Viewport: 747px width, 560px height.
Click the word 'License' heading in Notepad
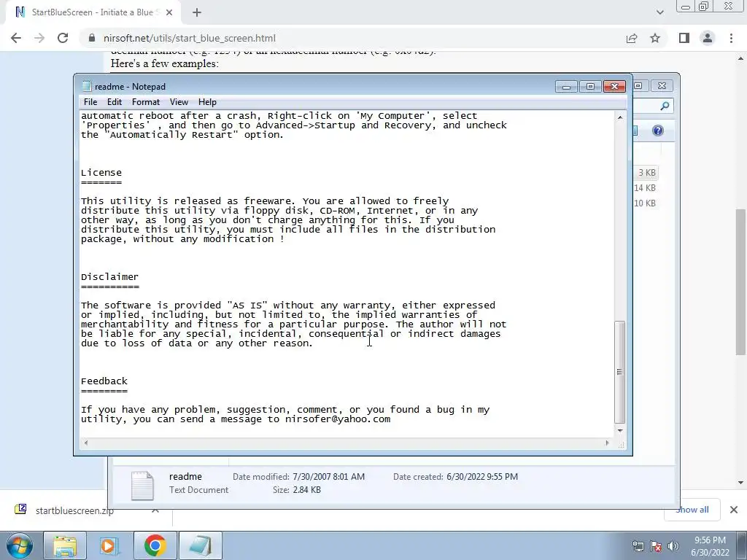[x=101, y=172]
